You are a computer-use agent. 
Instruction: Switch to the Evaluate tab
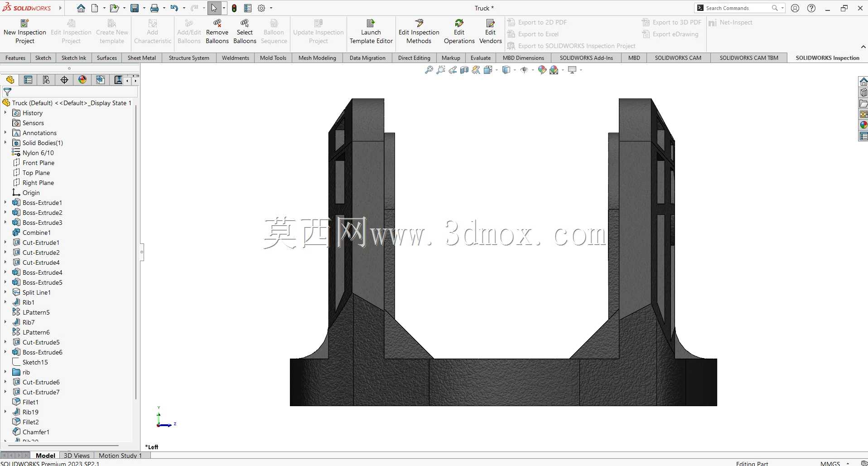click(481, 58)
